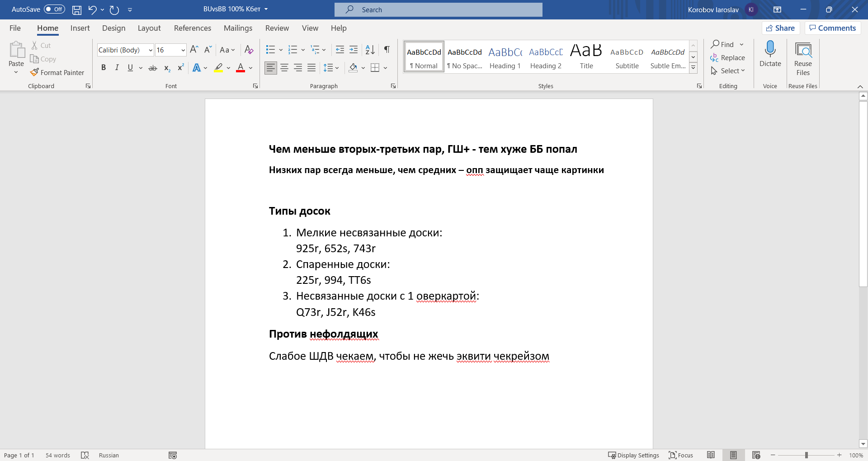Collapse the ribbon
The height and width of the screenshot is (461, 868).
[860, 86]
